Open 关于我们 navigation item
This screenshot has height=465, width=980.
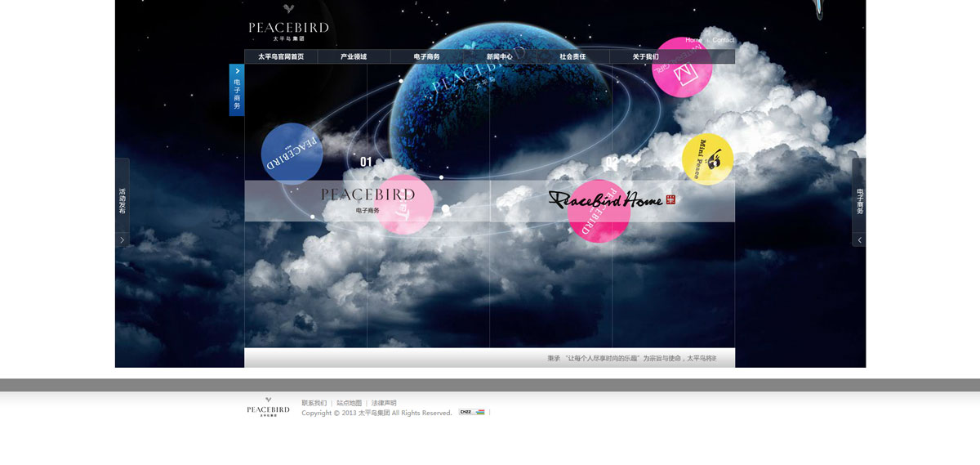point(645,56)
